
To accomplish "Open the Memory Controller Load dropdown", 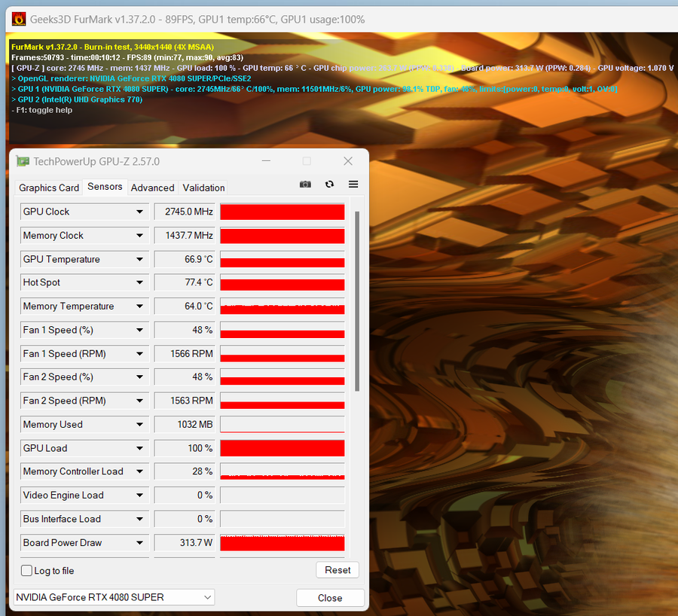I will coord(139,471).
